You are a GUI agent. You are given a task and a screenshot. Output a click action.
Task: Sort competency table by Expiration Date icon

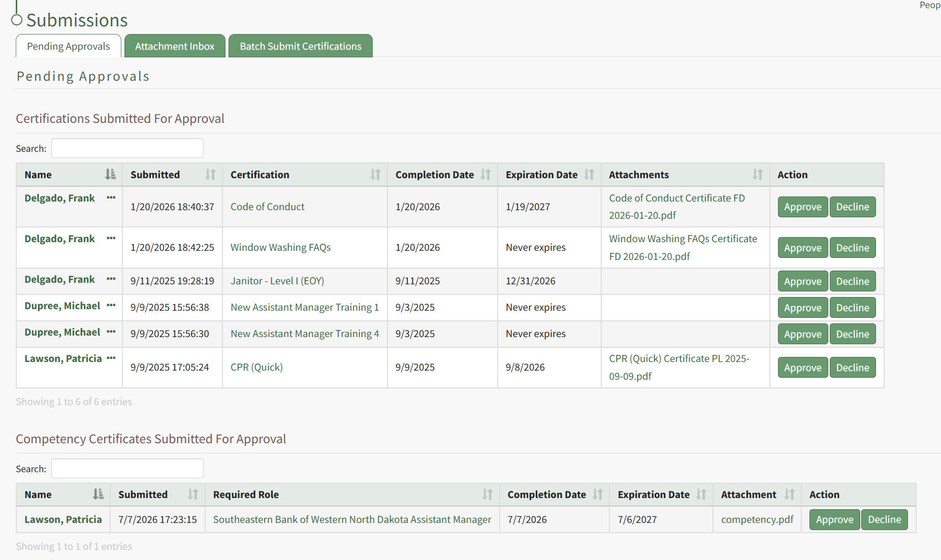(701, 495)
